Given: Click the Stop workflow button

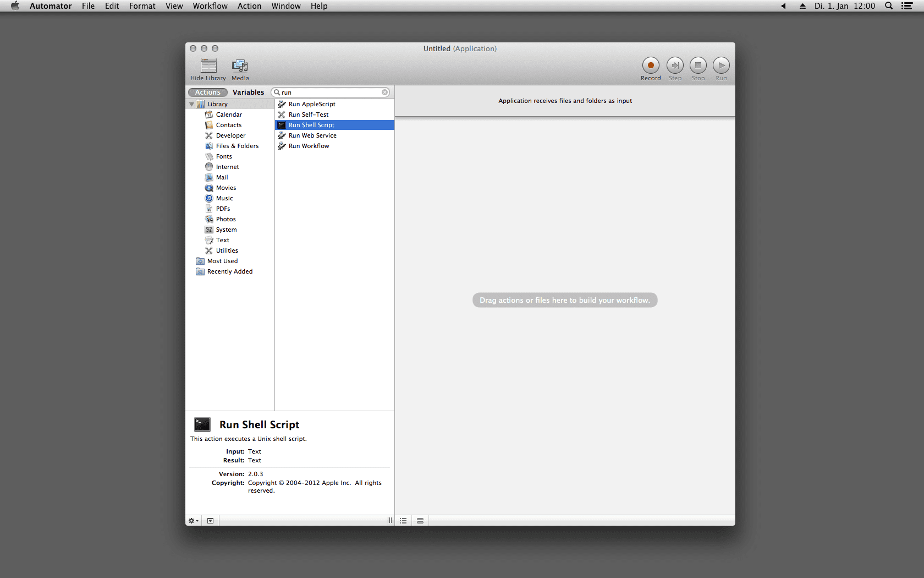Looking at the screenshot, I should tap(698, 65).
